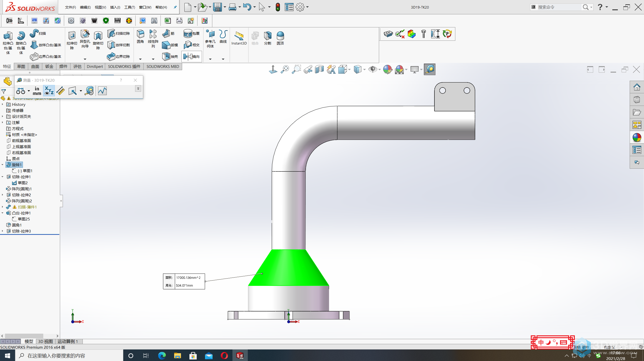The width and height of the screenshot is (644, 361).
Task: Collapse the 切除-拉伸1 feature node
Action: (x=2, y=177)
